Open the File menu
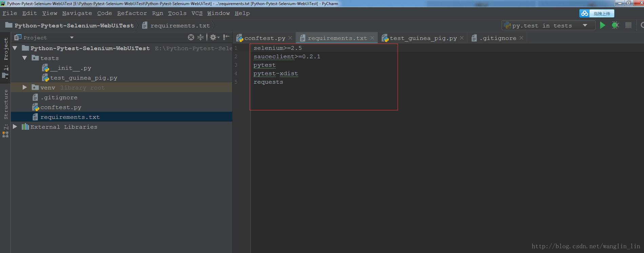The height and width of the screenshot is (253, 644). point(10,13)
